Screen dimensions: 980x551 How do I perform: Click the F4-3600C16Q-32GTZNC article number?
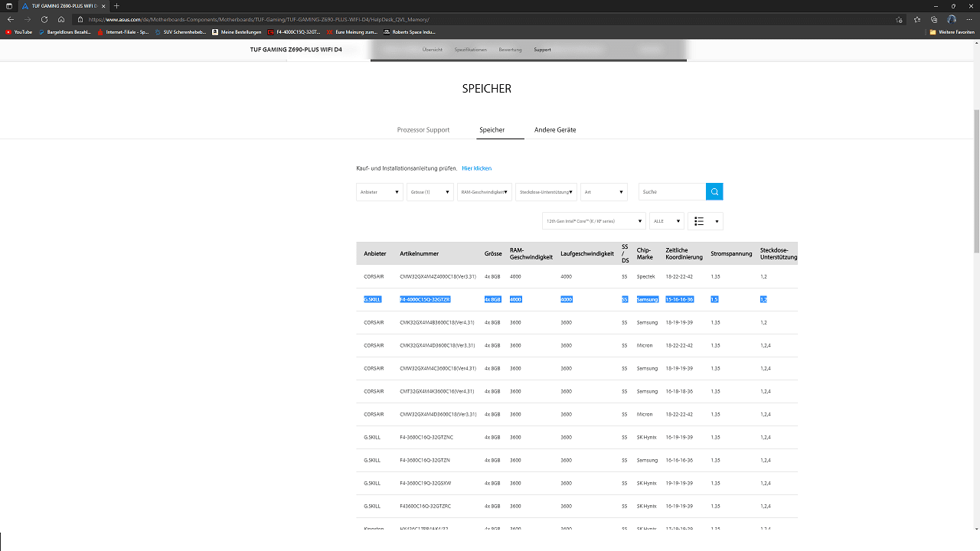tap(426, 437)
